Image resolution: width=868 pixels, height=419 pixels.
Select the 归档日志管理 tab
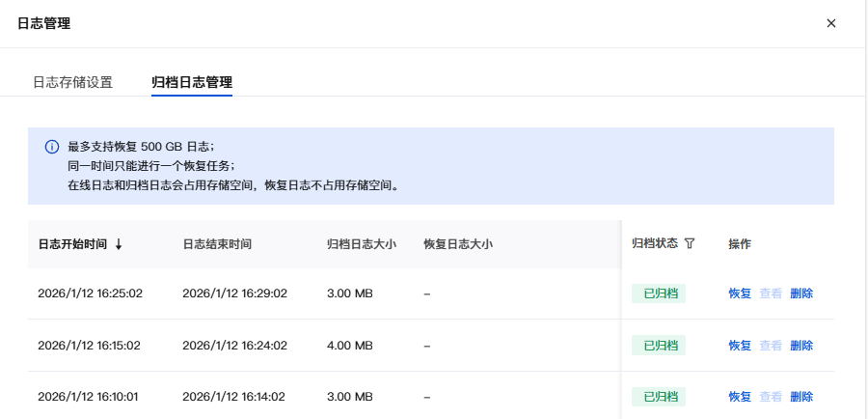192,82
